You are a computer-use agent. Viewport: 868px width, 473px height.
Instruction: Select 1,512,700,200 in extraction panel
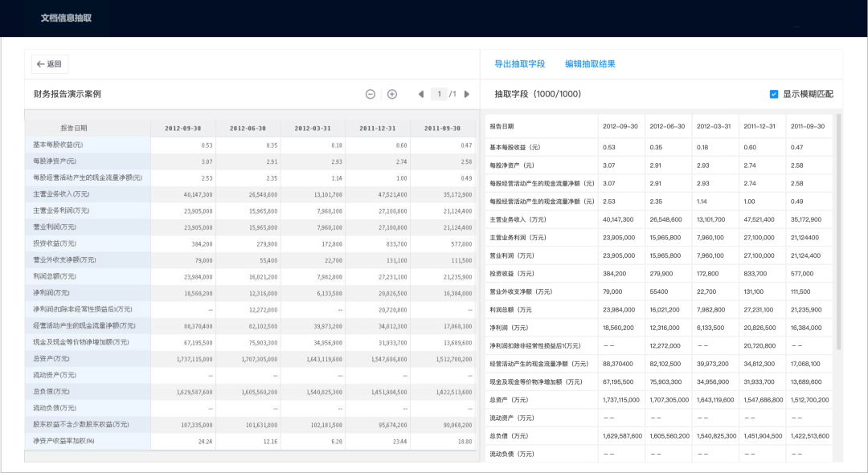[x=810, y=400]
